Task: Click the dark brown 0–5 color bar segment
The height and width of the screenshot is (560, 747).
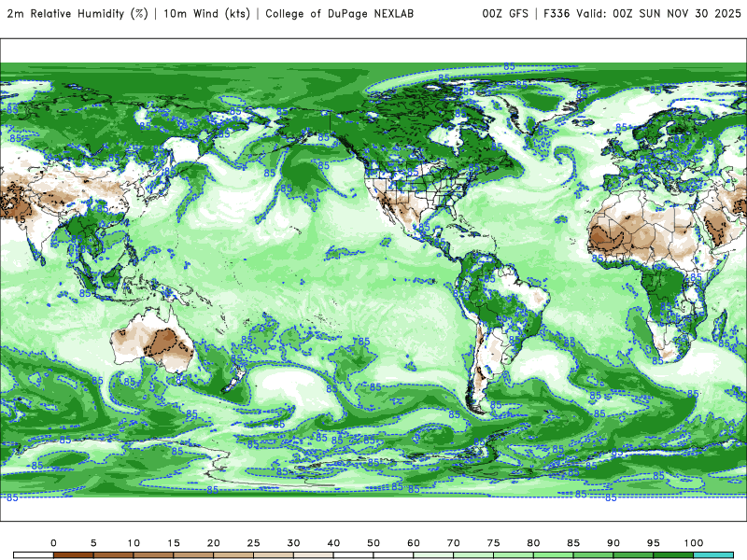Action: coord(74,555)
